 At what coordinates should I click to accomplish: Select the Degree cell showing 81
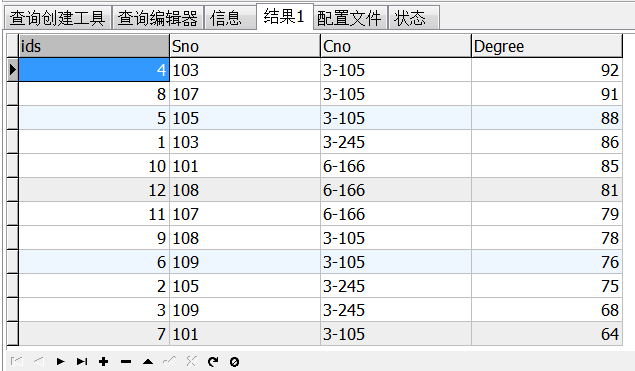tap(547, 190)
